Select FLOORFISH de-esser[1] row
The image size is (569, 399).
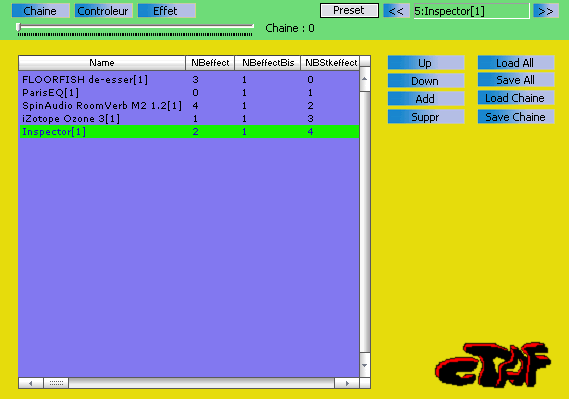(189, 79)
